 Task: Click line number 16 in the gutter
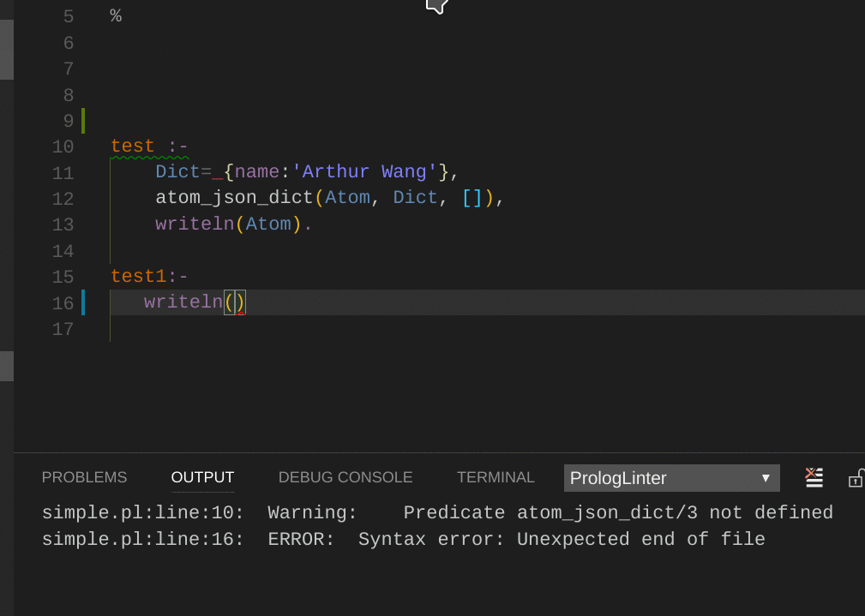click(x=63, y=303)
